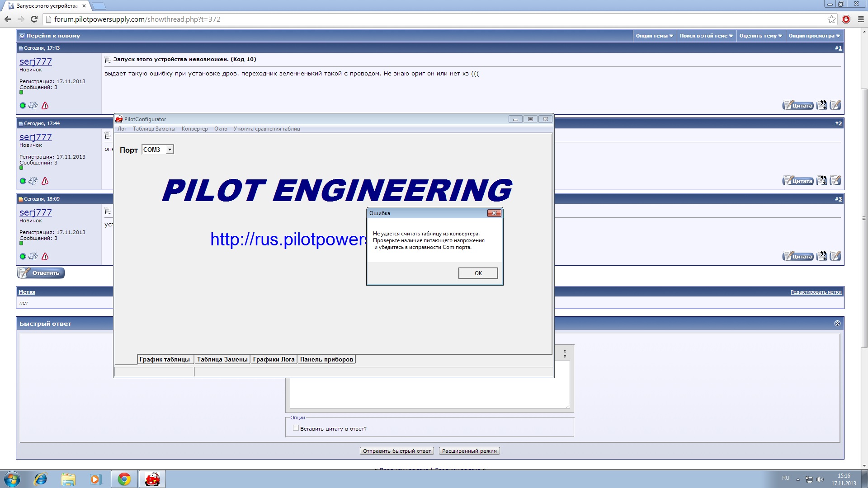Click the Ответить button
868x488 pixels.
[x=41, y=273]
